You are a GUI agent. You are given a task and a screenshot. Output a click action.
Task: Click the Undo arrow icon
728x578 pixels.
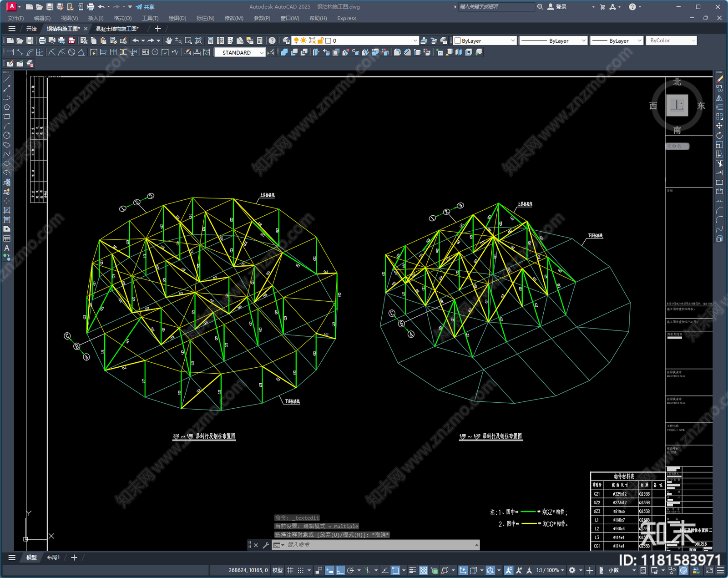[x=136, y=41]
